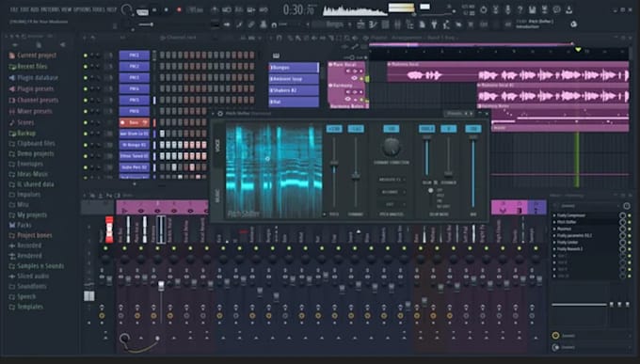Toggle the metronome icon beside tempo

point(215,9)
